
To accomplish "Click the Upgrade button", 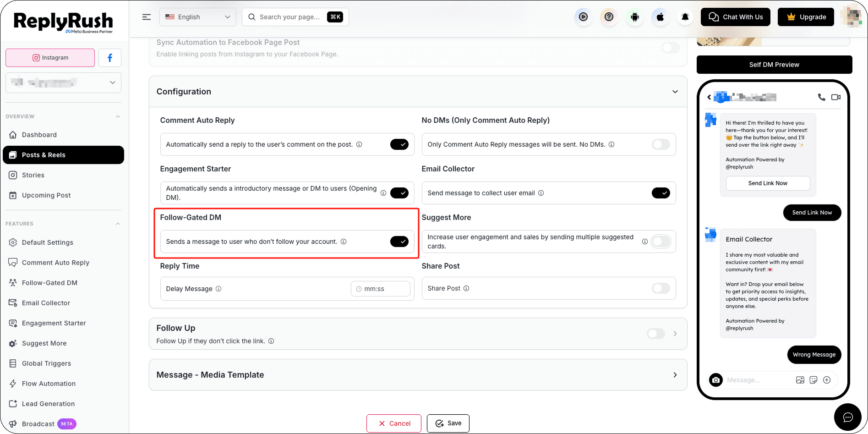I will pyautogui.click(x=806, y=17).
